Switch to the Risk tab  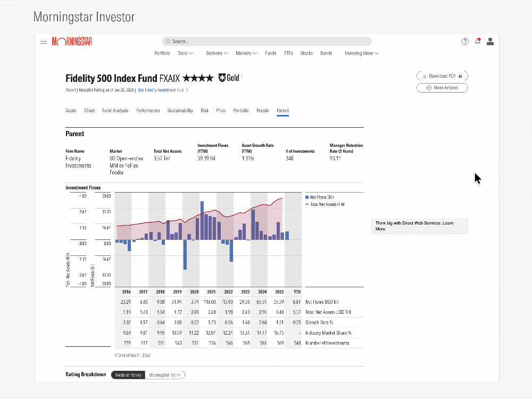[205, 111]
